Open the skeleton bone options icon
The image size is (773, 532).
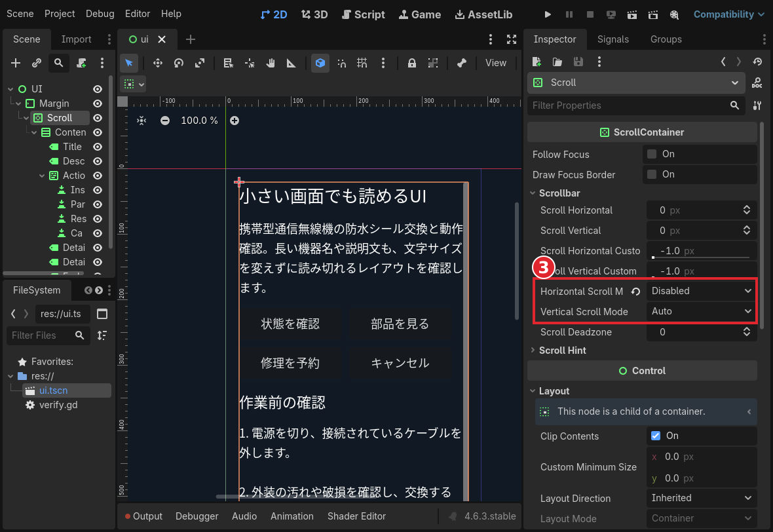[461, 63]
